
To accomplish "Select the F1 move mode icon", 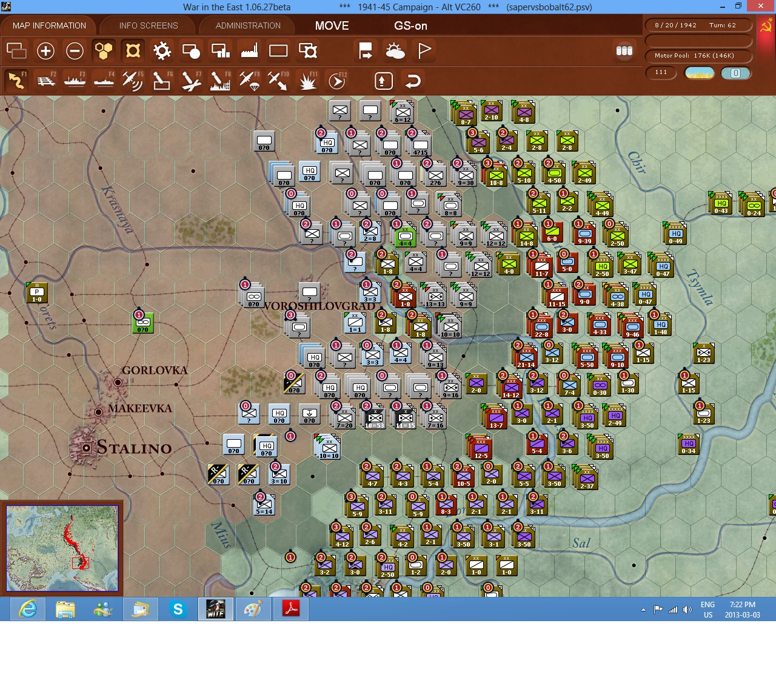I will pyautogui.click(x=16, y=80).
